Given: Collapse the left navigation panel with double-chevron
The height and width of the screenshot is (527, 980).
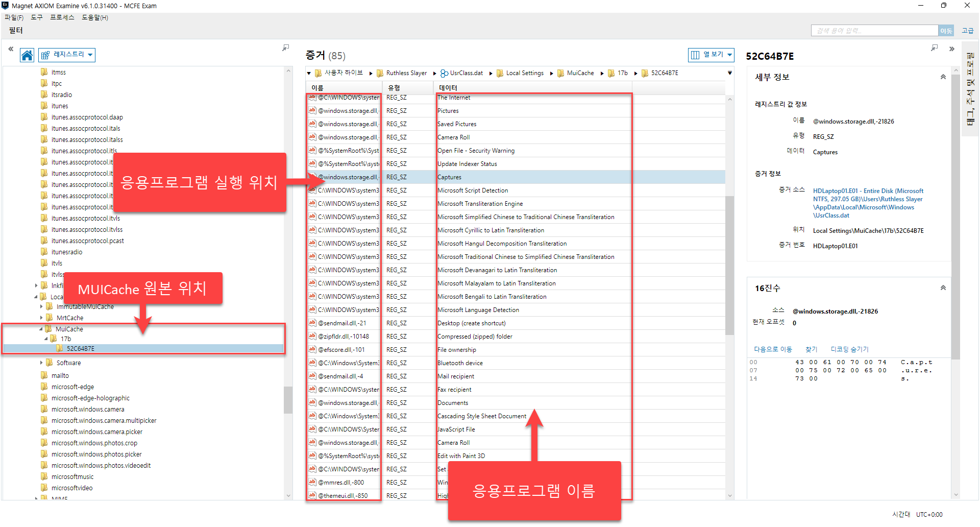Looking at the screenshot, I should coord(10,49).
